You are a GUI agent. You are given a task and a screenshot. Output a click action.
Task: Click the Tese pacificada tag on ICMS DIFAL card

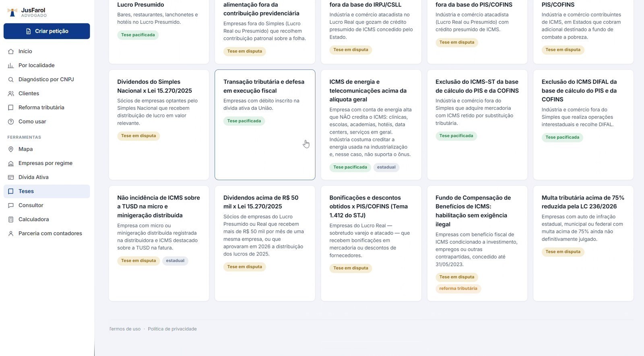(x=562, y=138)
